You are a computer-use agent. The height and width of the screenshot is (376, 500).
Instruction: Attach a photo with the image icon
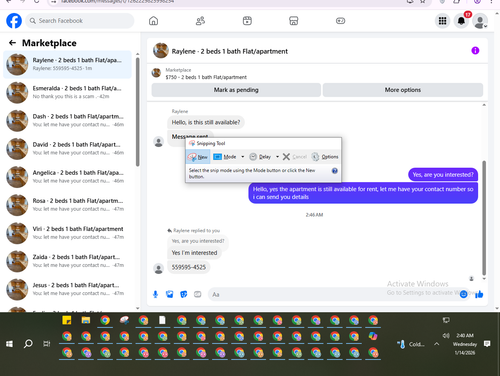(170, 294)
